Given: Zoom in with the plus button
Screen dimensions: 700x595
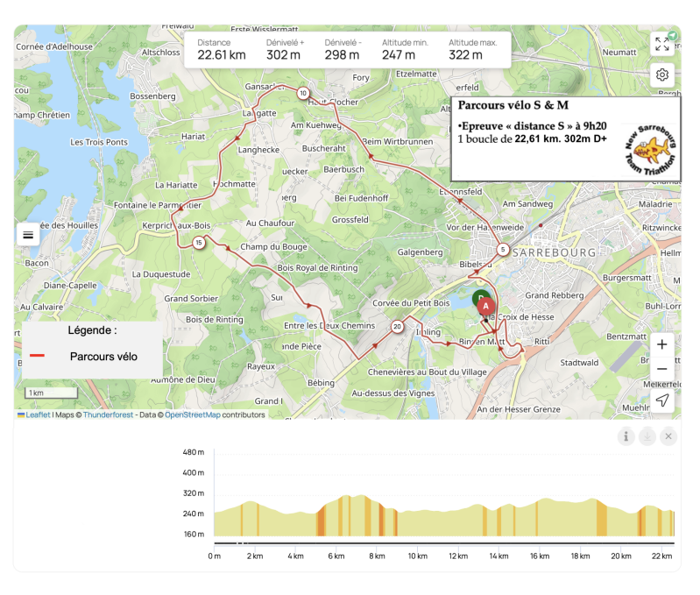Looking at the screenshot, I should [x=661, y=344].
